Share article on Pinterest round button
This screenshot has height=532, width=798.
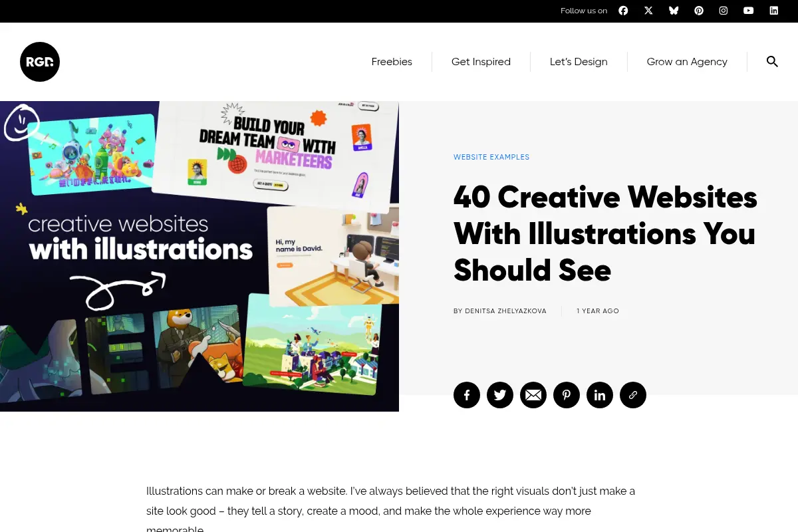(567, 395)
